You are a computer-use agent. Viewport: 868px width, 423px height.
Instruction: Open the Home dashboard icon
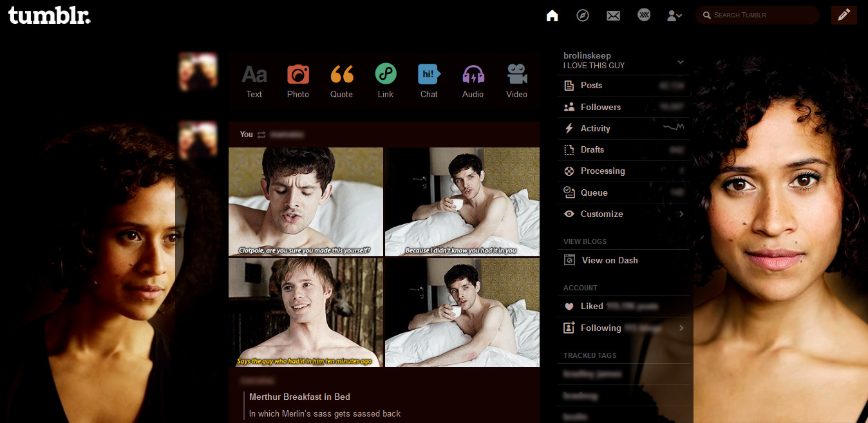[x=552, y=15]
